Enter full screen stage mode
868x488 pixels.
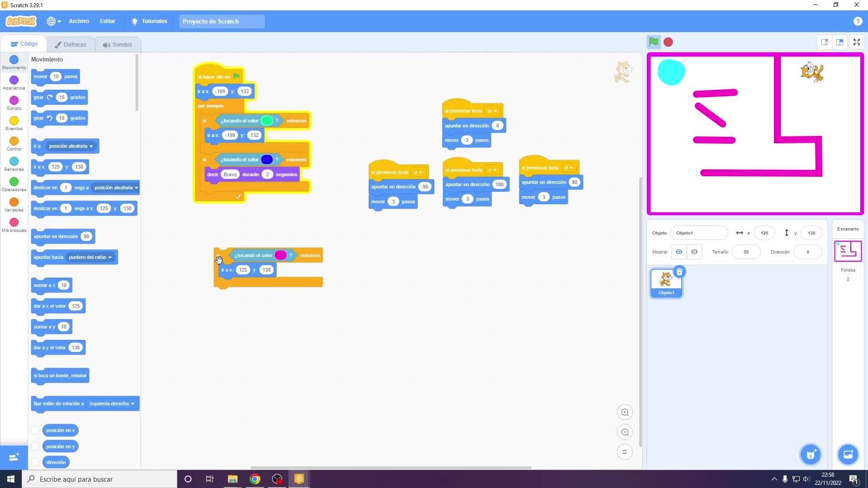[856, 42]
